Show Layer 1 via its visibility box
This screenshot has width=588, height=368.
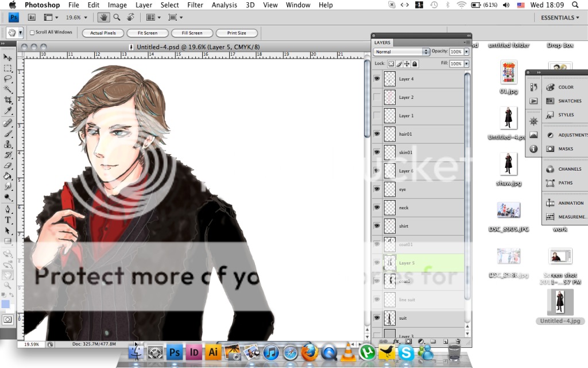pos(377,116)
